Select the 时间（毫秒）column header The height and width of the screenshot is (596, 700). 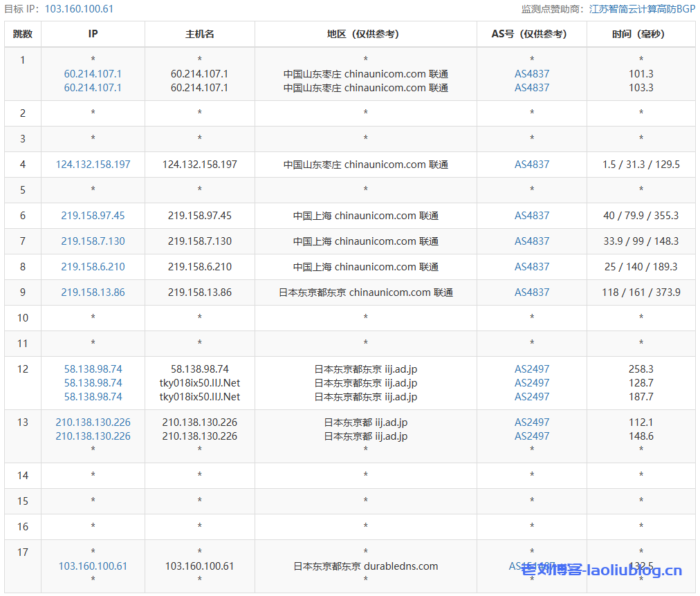click(641, 33)
